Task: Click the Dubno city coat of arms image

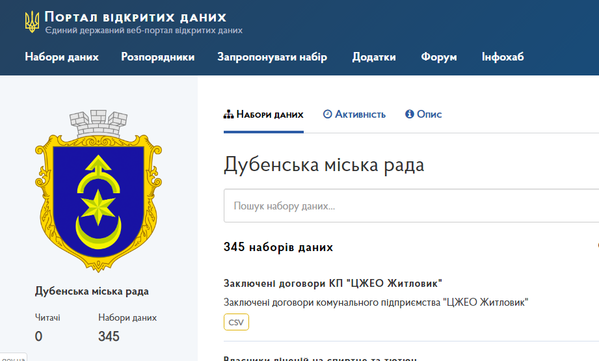Action: coord(98,191)
